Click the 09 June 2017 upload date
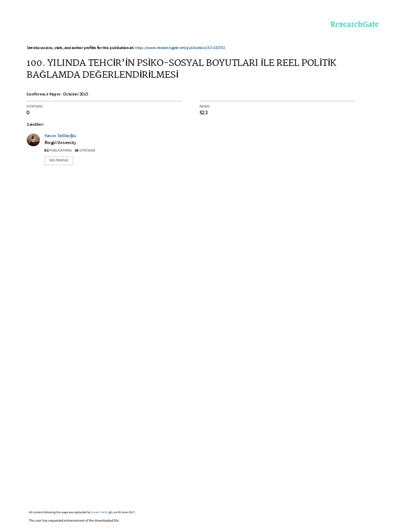Screen dimensions: 399x532 126,512
